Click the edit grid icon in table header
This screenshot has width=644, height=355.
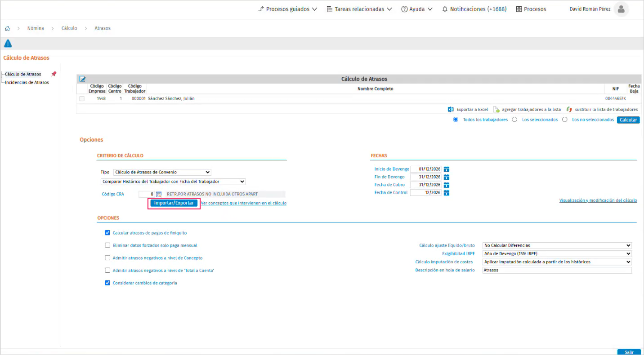[82, 79]
